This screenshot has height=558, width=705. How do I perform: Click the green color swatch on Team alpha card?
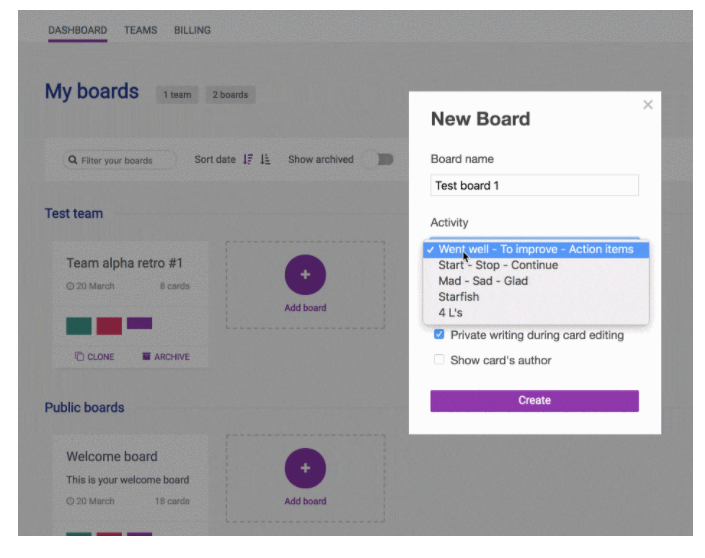79,325
